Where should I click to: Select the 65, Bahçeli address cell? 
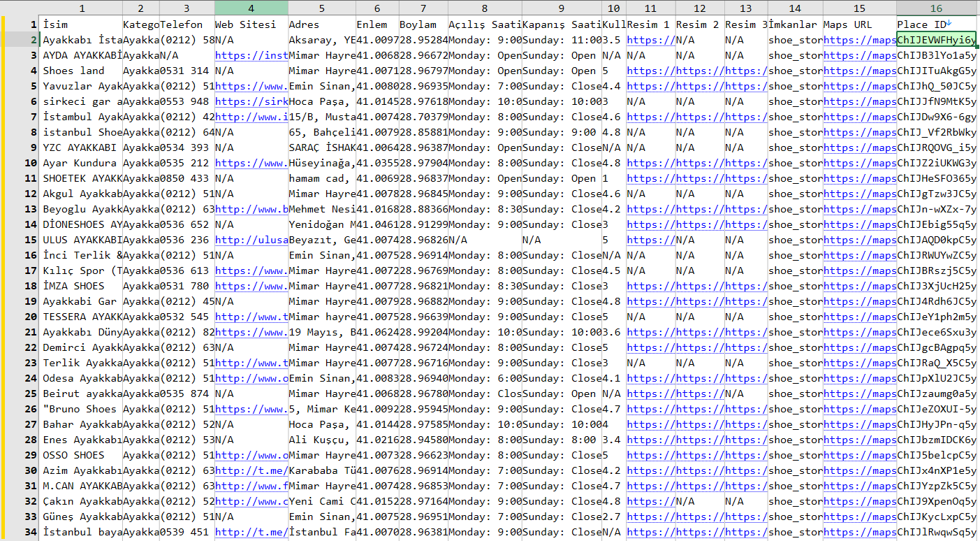pyautogui.click(x=322, y=132)
